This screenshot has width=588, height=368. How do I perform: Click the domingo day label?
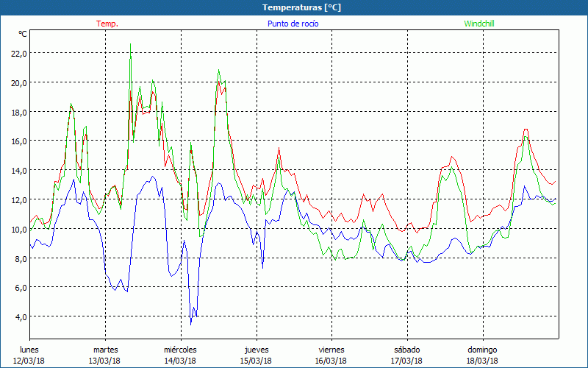482,349
